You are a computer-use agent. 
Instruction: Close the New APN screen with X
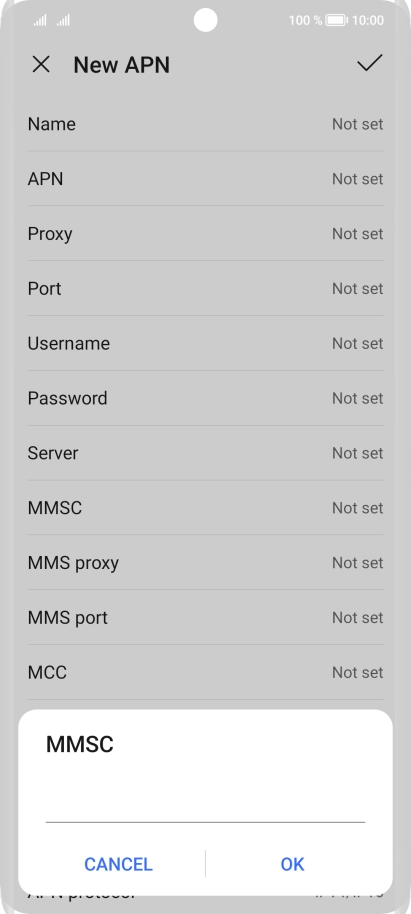(x=41, y=64)
